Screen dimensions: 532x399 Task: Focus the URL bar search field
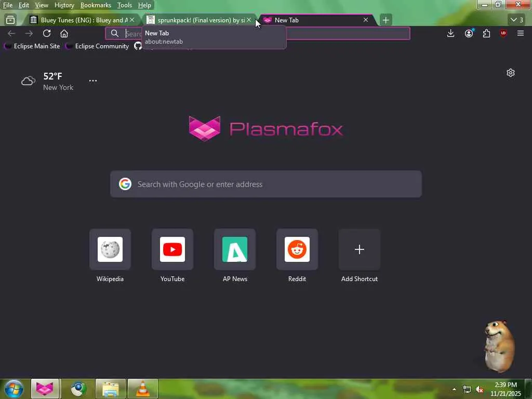pos(258,33)
